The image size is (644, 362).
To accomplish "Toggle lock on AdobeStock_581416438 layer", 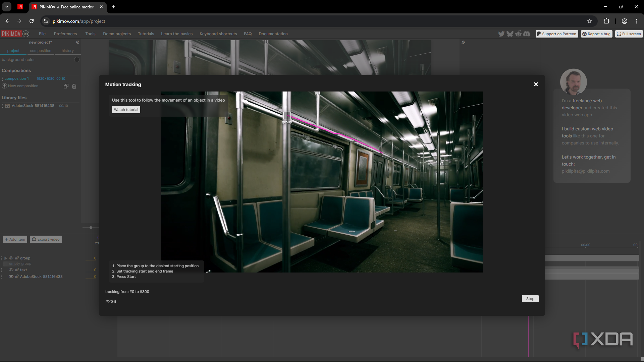I will pyautogui.click(x=16, y=277).
